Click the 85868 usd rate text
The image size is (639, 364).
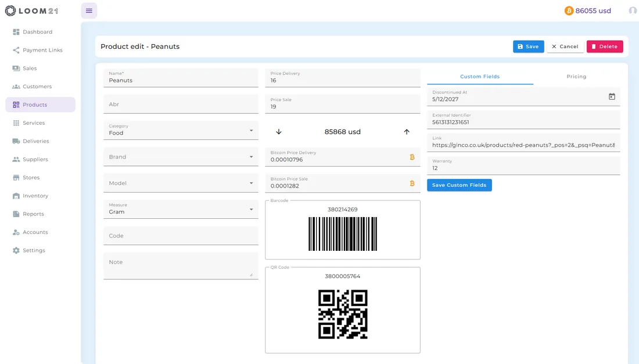click(342, 132)
